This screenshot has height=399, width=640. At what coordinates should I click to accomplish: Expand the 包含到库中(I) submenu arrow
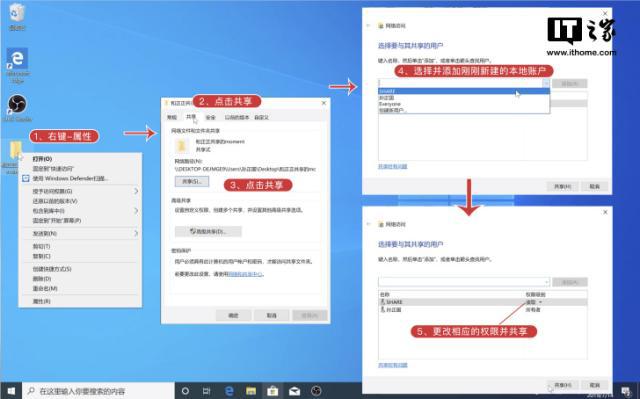tap(136, 211)
